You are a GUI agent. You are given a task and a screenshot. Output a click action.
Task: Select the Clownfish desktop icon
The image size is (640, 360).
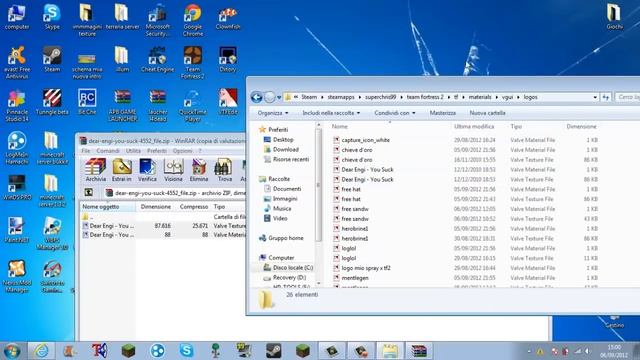[x=228, y=17]
